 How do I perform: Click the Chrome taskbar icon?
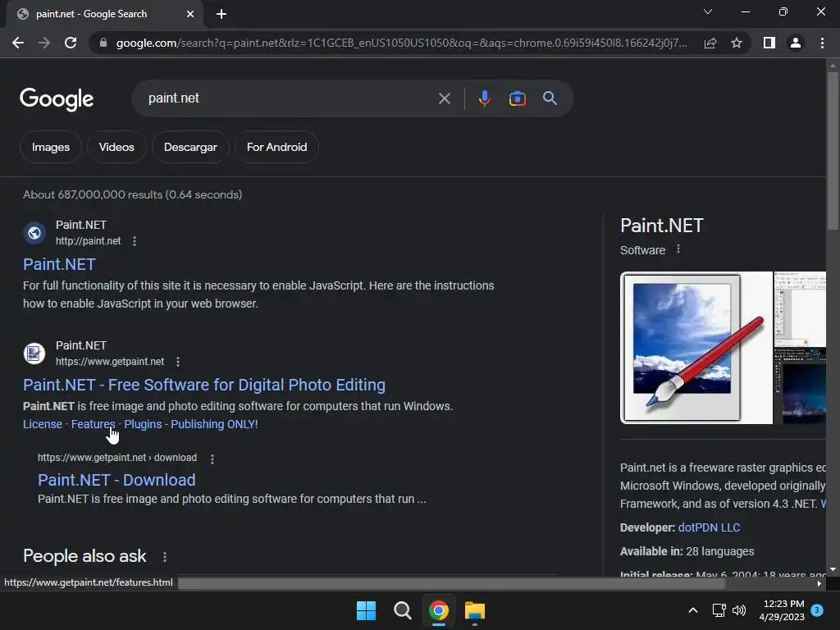(438, 610)
